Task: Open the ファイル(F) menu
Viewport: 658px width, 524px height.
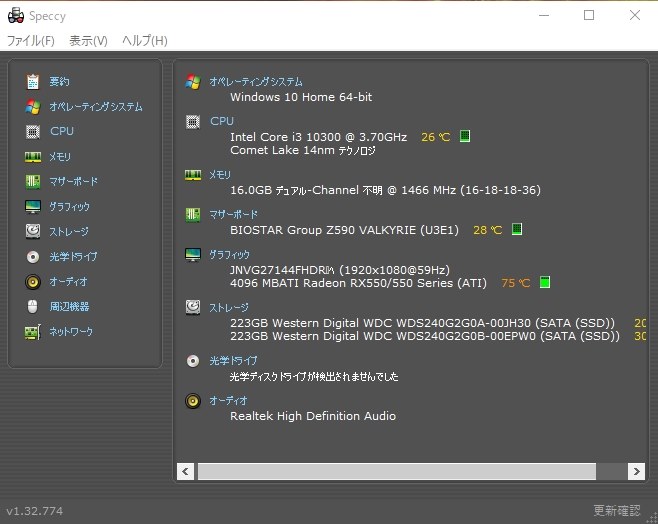Action: pos(31,41)
